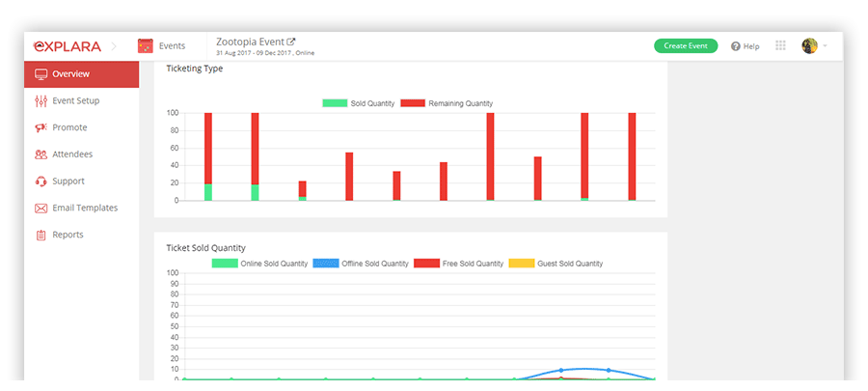Expand the profile dropdown arrow
868x391 pixels.
pyautogui.click(x=825, y=46)
